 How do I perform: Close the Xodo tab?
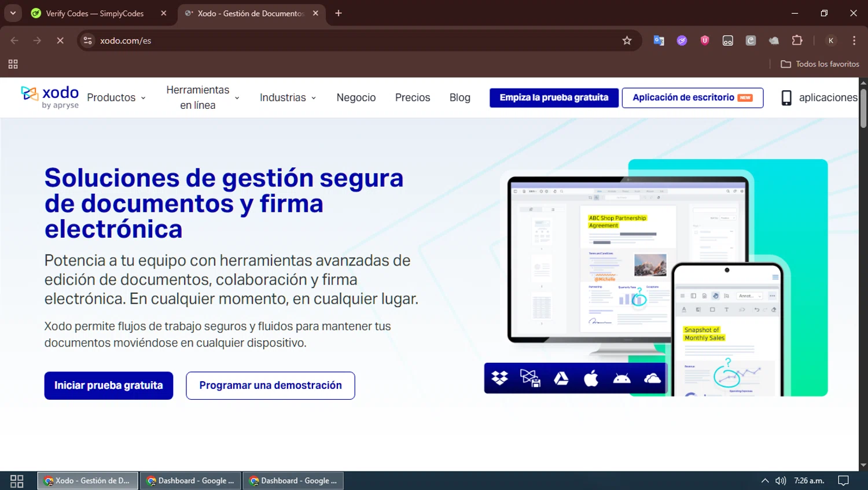(315, 13)
